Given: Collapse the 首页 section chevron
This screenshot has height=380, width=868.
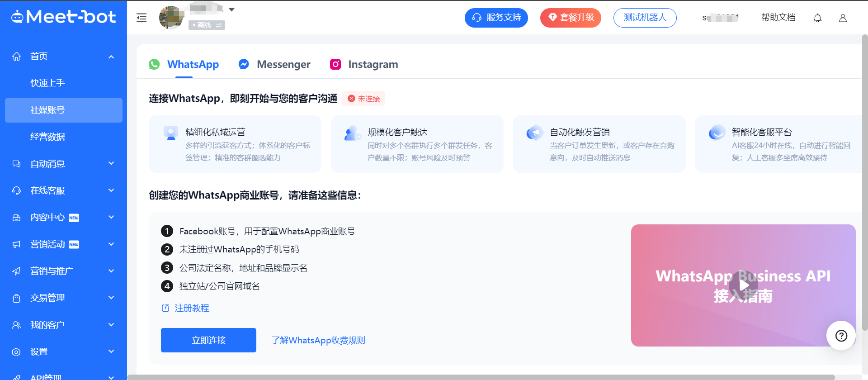Looking at the screenshot, I should (x=111, y=57).
